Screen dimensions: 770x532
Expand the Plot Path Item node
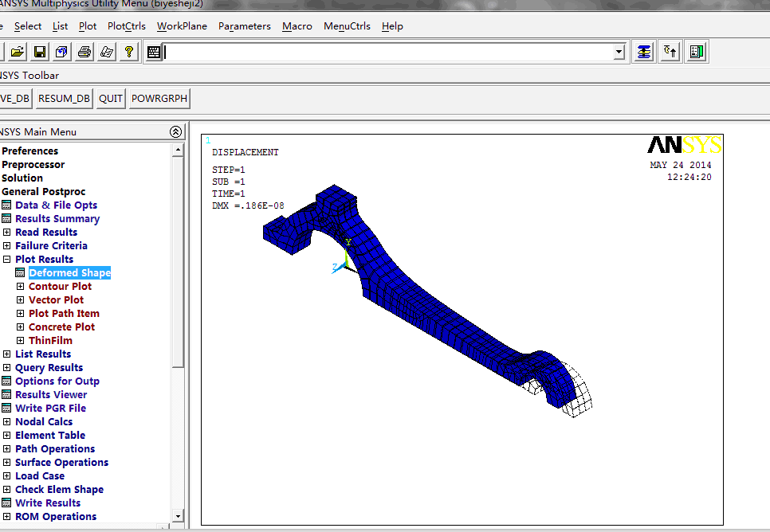[x=20, y=313]
